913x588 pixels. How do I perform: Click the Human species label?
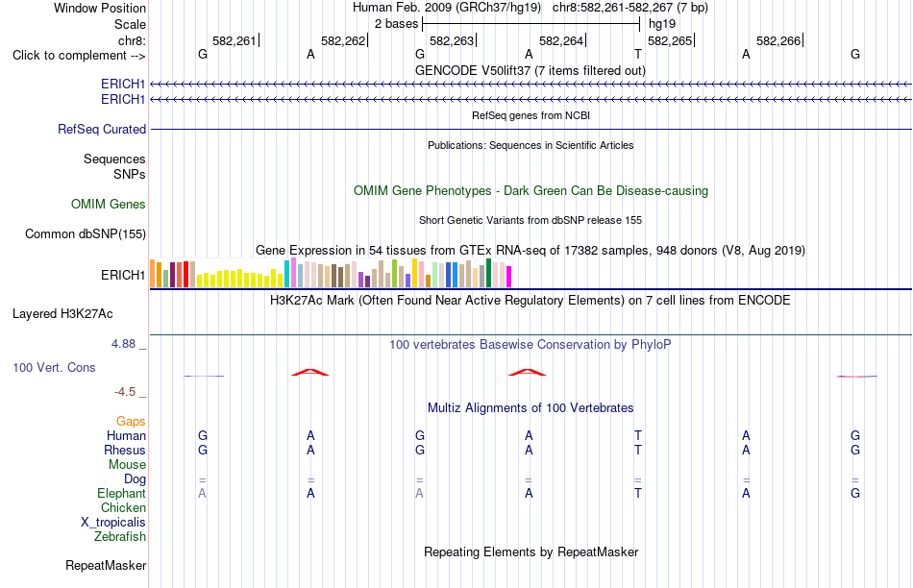pyautogui.click(x=126, y=435)
